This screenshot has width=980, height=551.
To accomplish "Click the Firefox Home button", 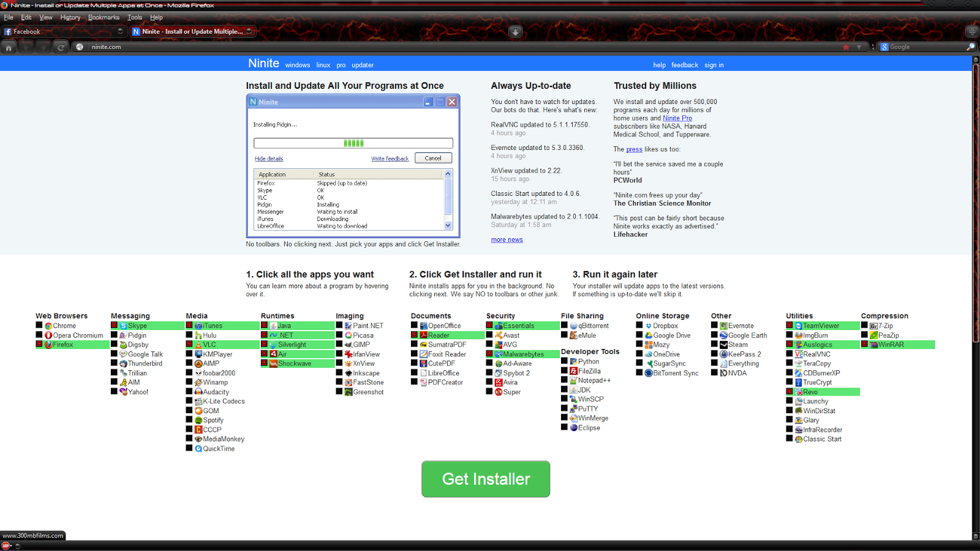I will click(9, 47).
